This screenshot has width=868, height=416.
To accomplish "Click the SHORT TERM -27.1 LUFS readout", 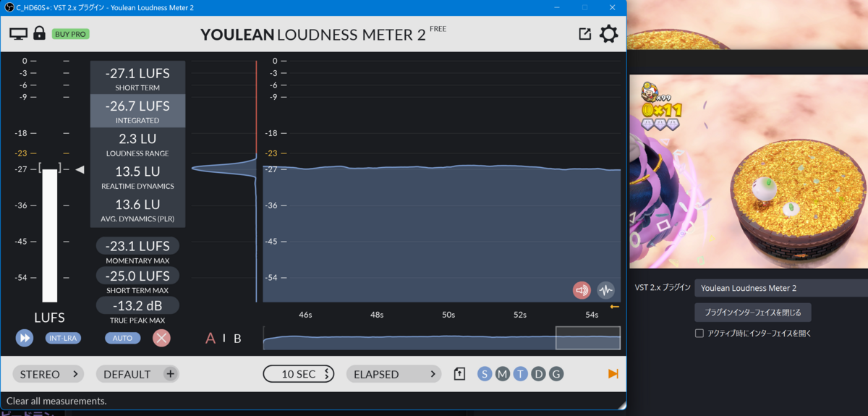I will pos(137,78).
